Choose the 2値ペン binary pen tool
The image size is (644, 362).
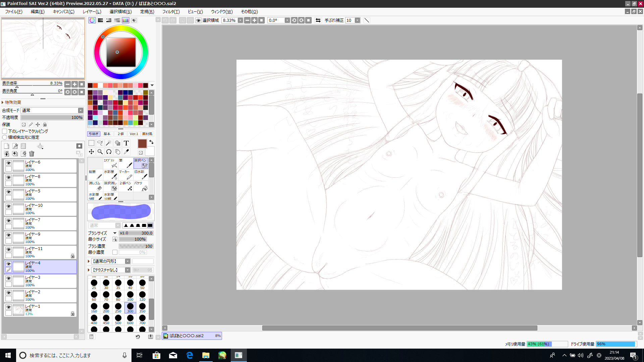(125, 186)
